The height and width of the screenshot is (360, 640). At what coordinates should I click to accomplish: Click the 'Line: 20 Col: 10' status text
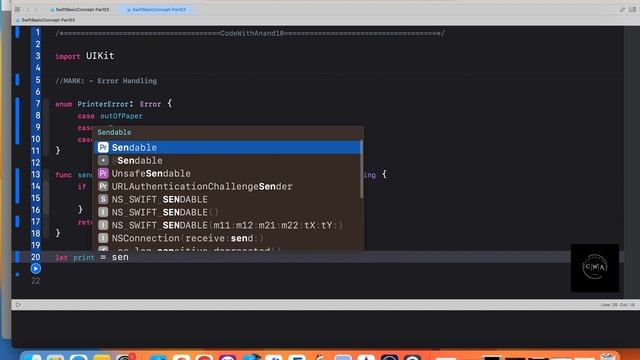click(x=618, y=305)
